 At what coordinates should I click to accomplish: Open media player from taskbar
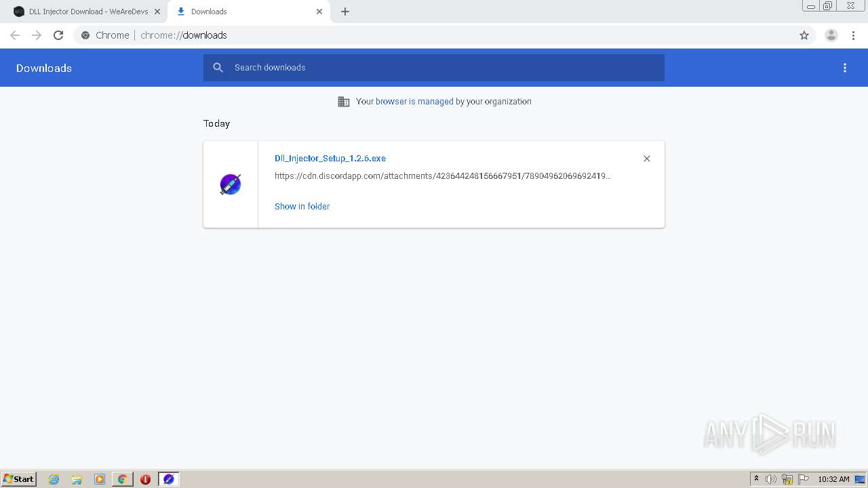click(x=100, y=479)
